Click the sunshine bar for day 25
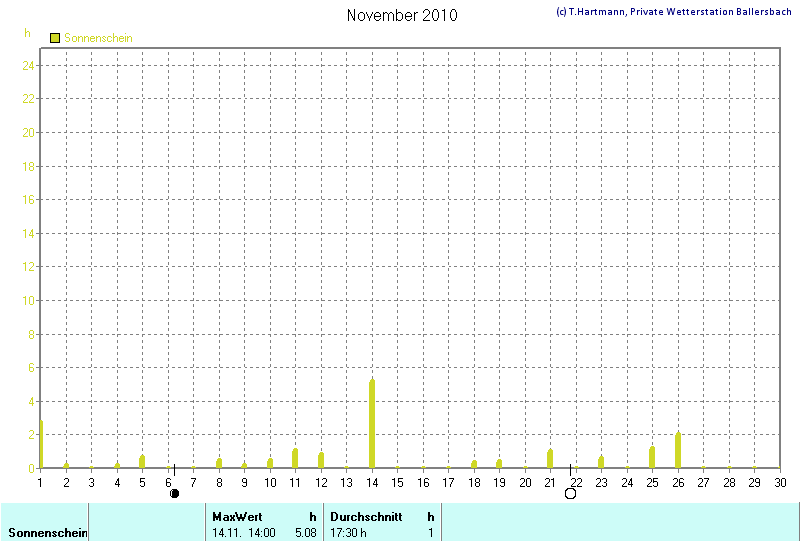This screenshot has height=541, width=800. tap(652, 457)
